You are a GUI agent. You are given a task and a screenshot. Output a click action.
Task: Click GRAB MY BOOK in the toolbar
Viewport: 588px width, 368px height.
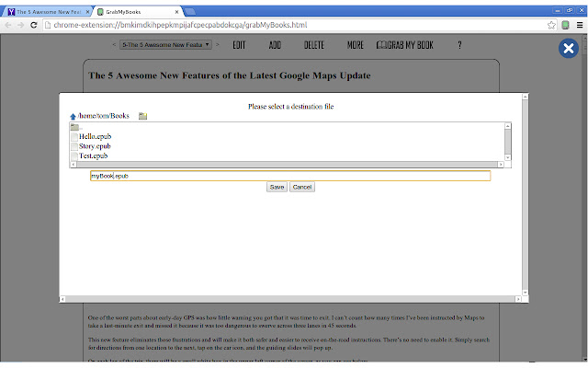tap(405, 45)
